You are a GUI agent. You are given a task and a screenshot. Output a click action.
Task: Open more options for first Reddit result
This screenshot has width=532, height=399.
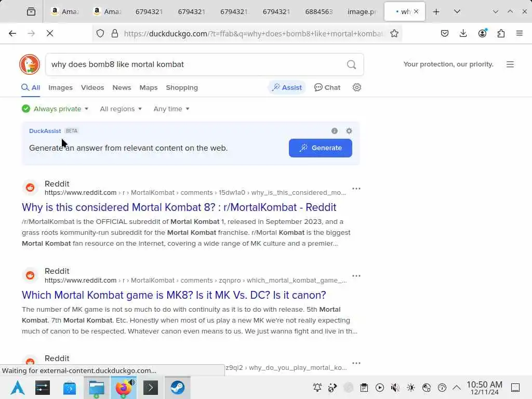pyautogui.click(x=356, y=189)
